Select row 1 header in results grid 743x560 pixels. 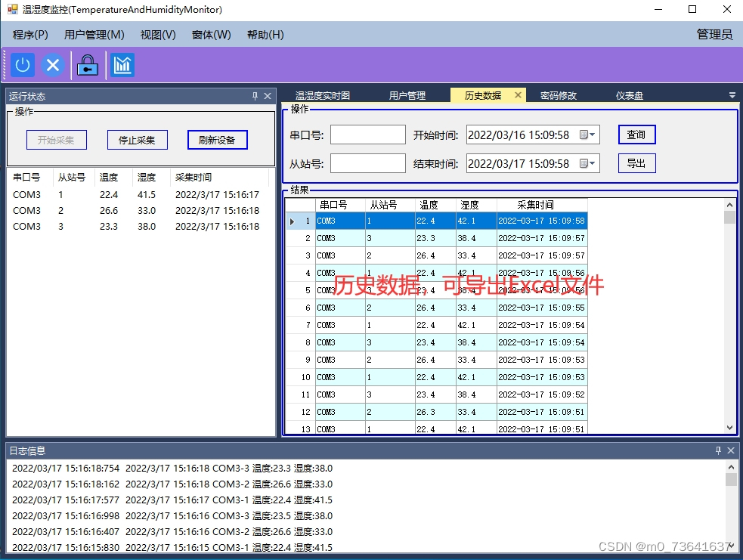(x=300, y=221)
